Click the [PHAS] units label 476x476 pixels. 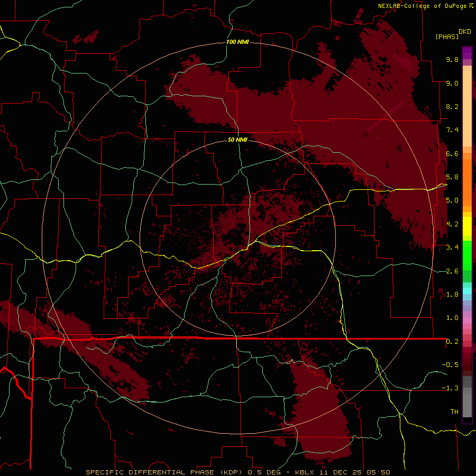click(x=447, y=37)
